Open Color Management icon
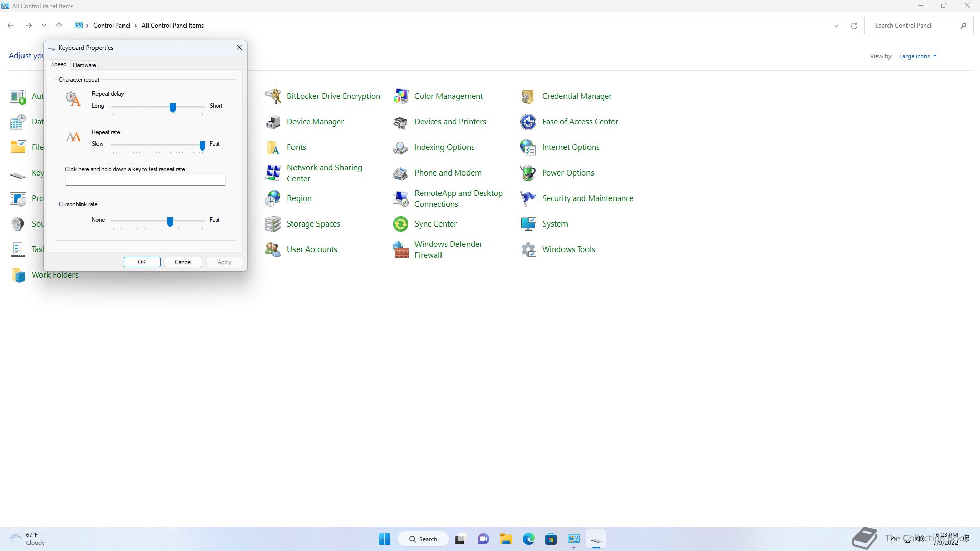The width and height of the screenshot is (980, 551). point(401,96)
